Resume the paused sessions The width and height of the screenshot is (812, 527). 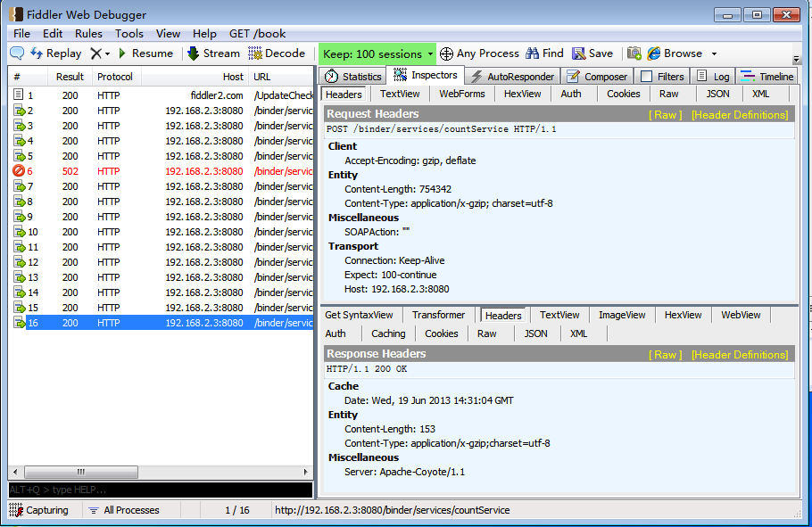tap(146, 54)
